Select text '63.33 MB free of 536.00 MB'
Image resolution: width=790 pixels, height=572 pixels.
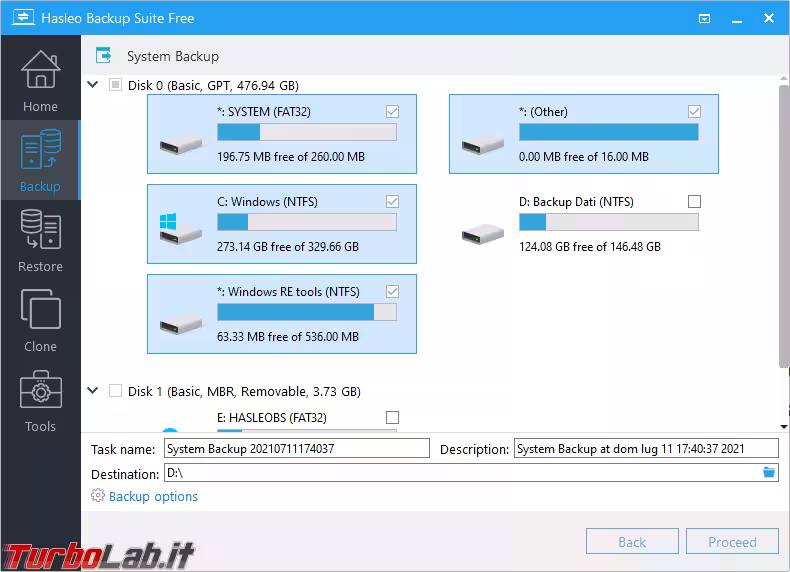click(288, 336)
